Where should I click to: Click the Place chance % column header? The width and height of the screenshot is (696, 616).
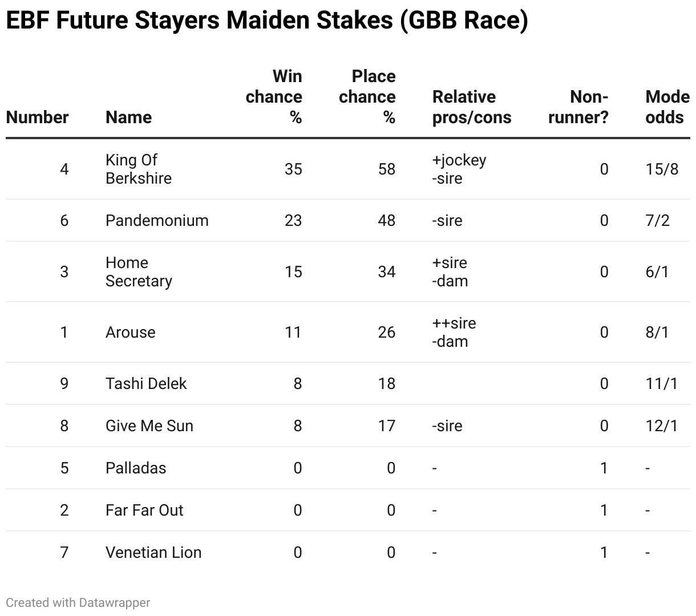(367, 97)
